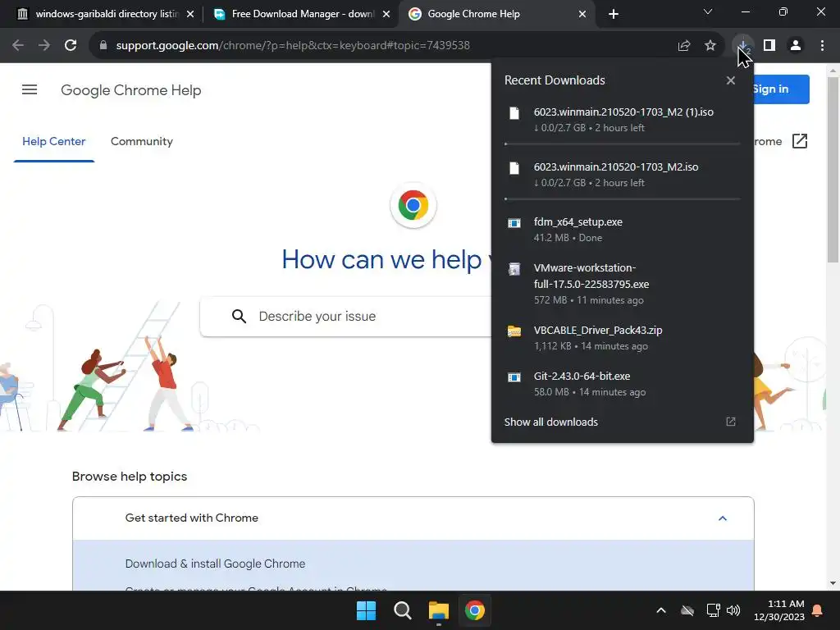
Task: Open File Explorer from taskbar
Action: (x=439, y=610)
